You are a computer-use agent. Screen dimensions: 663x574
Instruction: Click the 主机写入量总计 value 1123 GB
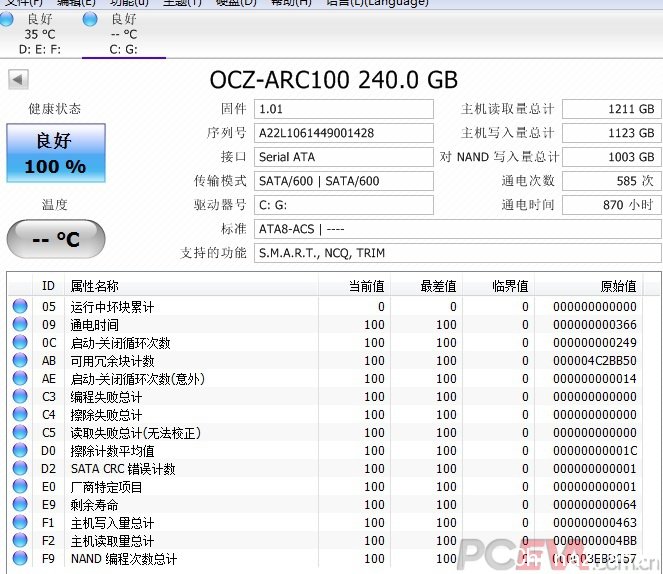click(x=611, y=133)
